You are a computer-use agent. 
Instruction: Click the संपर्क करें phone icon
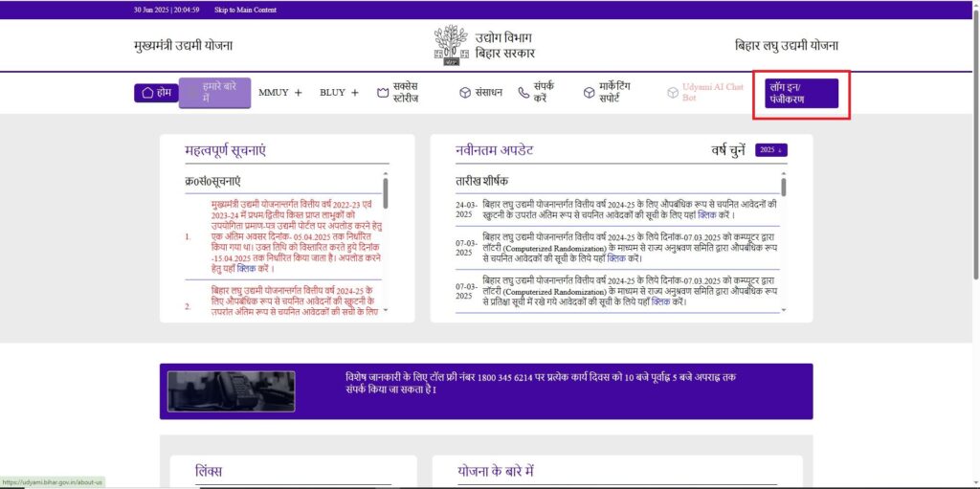pyautogui.click(x=523, y=93)
